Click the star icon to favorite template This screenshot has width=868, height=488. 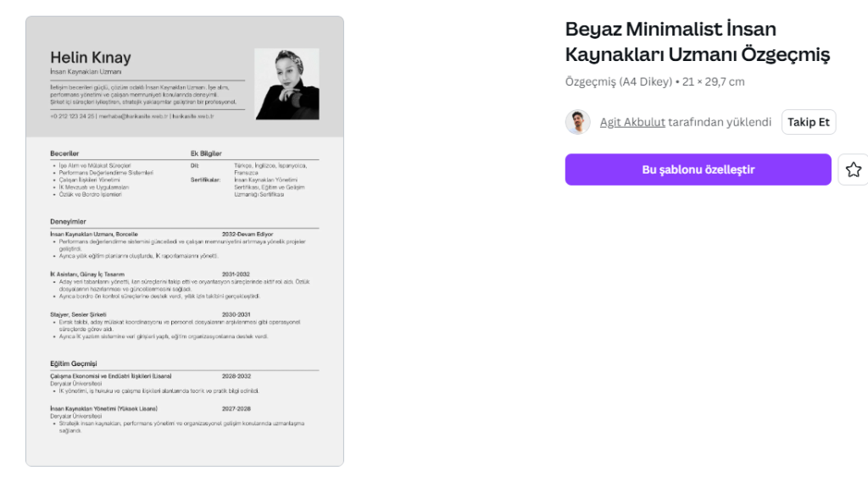pyautogui.click(x=853, y=169)
